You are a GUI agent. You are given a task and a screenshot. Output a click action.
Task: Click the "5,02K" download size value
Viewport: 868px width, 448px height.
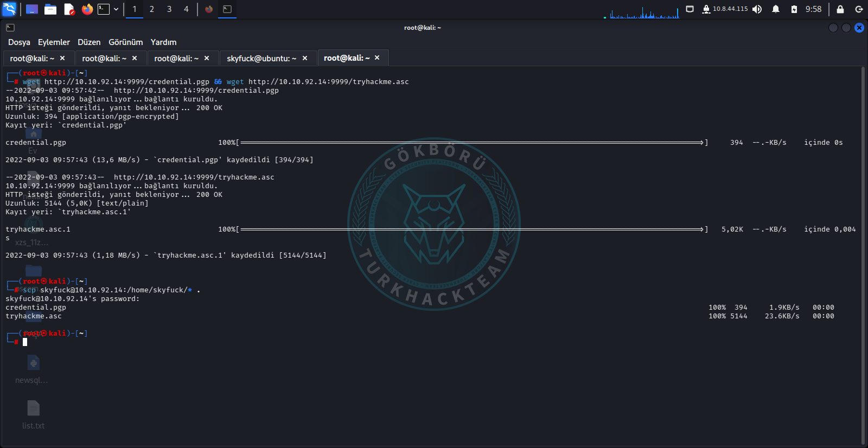[732, 229]
